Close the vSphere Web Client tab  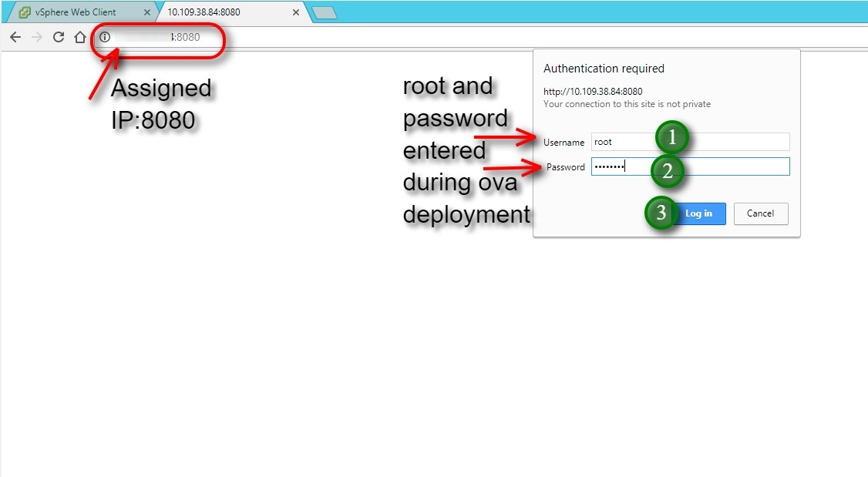(x=147, y=12)
